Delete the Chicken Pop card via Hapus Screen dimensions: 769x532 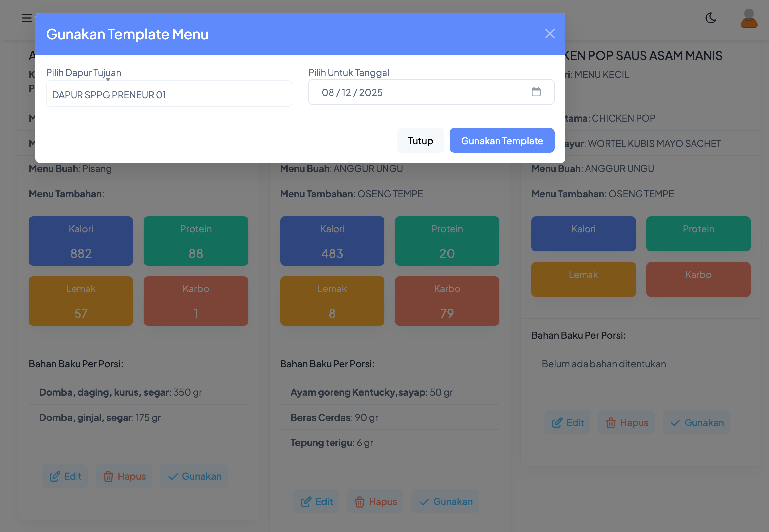click(627, 423)
